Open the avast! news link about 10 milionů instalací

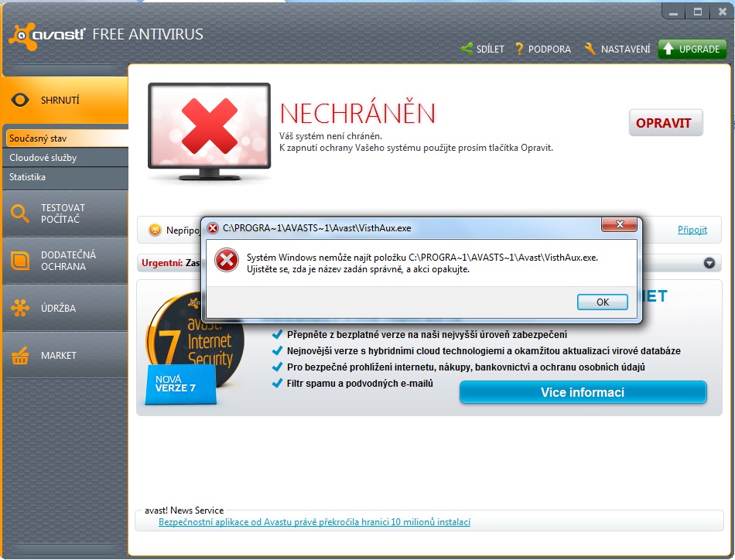pyautogui.click(x=314, y=522)
